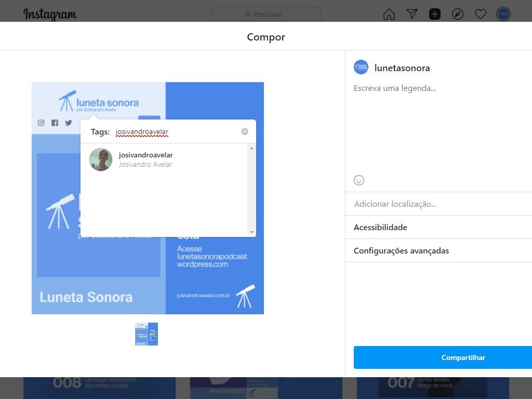Open Explore compass icon
This screenshot has width=532, height=399.
pyautogui.click(x=457, y=14)
